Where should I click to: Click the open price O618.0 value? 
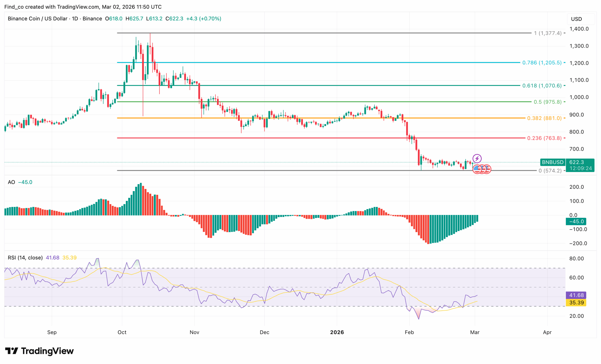coord(114,19)
